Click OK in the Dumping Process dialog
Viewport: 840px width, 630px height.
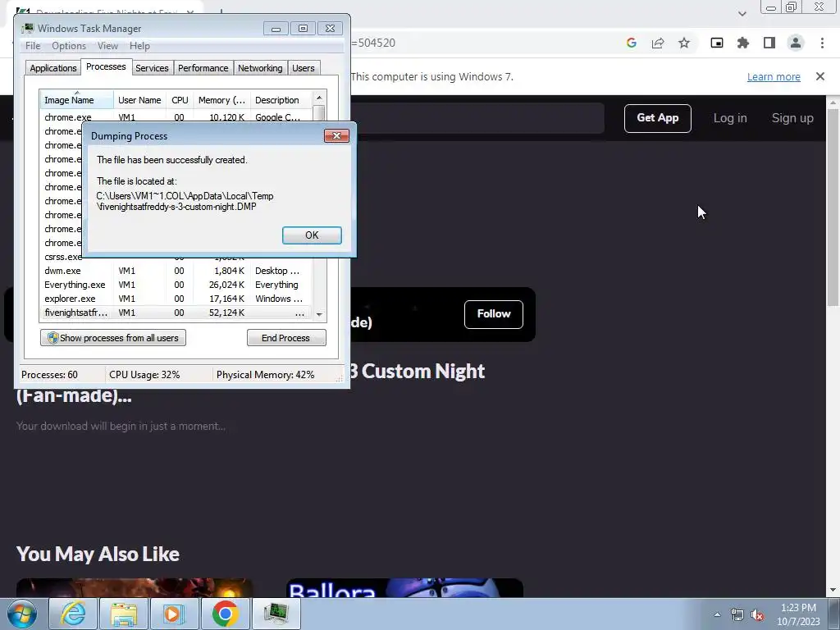312,235
